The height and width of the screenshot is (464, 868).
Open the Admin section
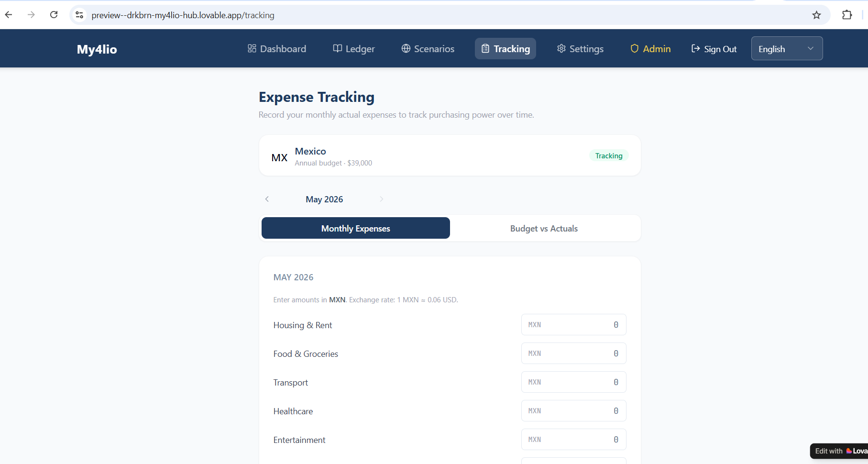(650, 49)
